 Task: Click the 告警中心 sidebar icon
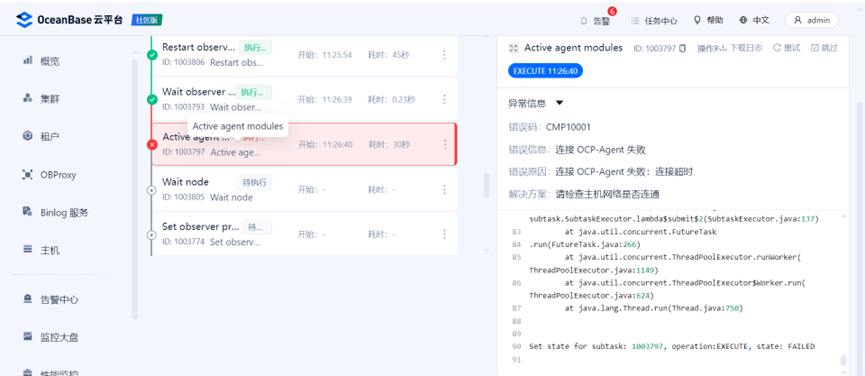[x=27, y=299]
